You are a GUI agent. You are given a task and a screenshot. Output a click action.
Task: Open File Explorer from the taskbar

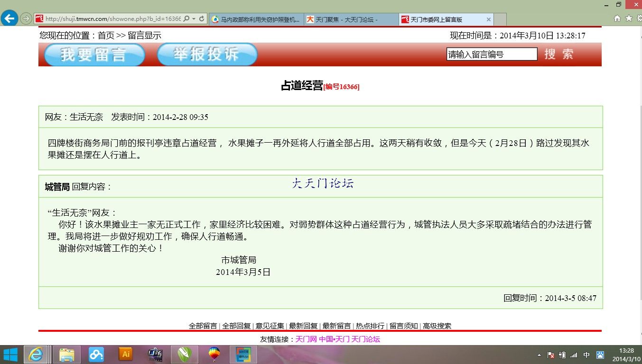66,355
